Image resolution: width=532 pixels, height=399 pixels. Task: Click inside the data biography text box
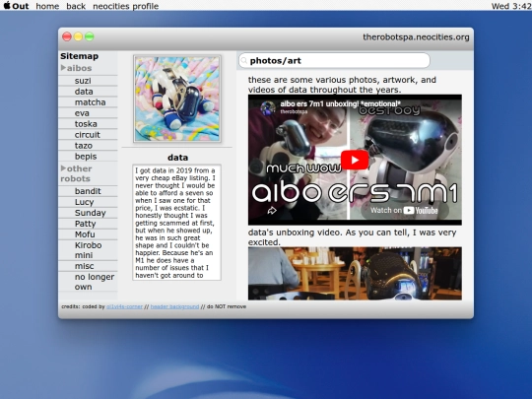[x=176, y=223]
